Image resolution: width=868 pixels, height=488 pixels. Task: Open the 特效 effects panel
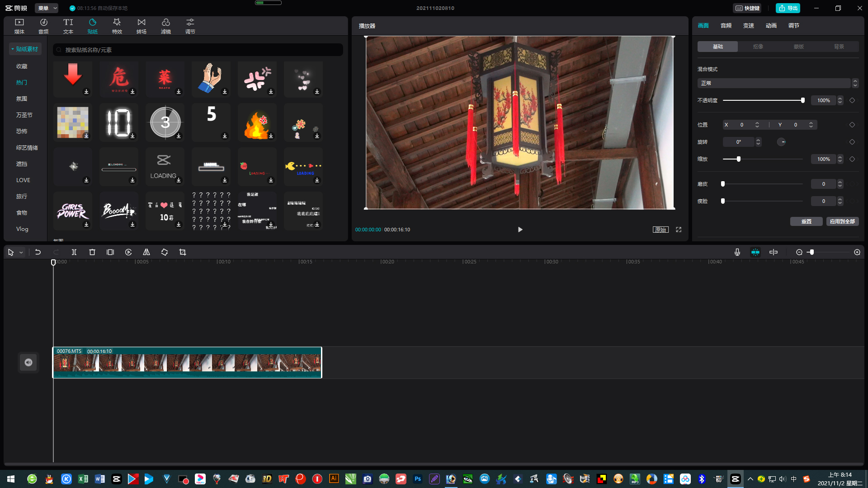tap(117, 26)
